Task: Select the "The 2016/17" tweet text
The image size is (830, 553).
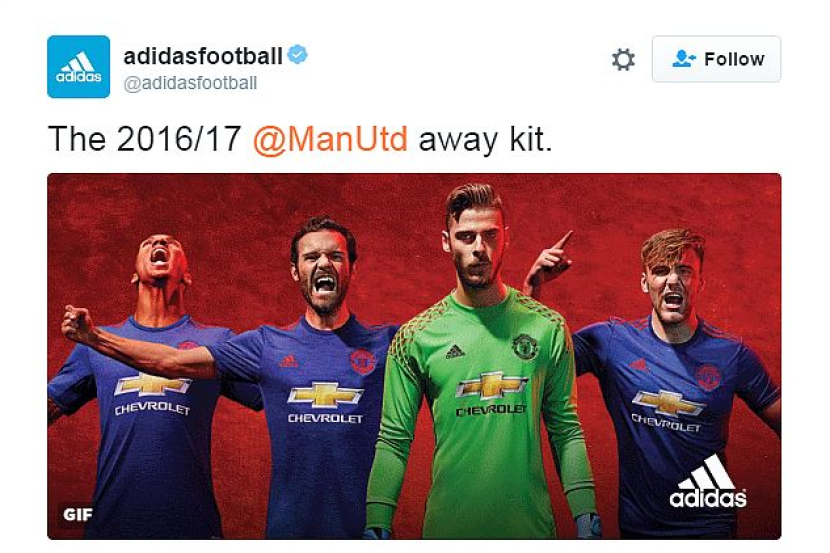Action: click(x=145, y=139)
